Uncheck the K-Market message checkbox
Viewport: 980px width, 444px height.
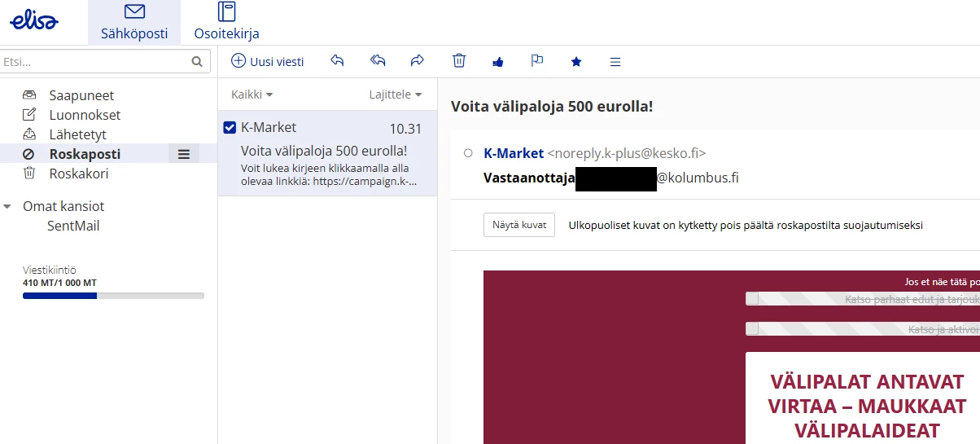click(x=230, y=127)
